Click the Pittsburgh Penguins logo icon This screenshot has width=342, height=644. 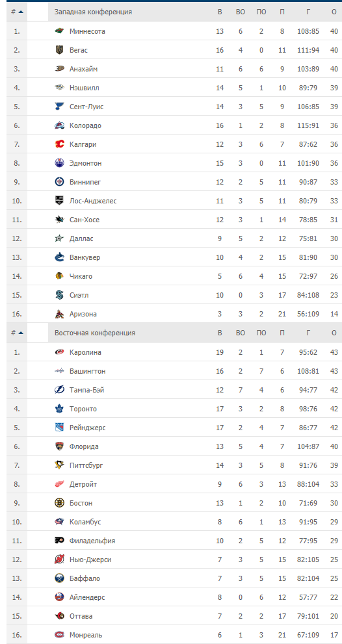tap(60, 465)
